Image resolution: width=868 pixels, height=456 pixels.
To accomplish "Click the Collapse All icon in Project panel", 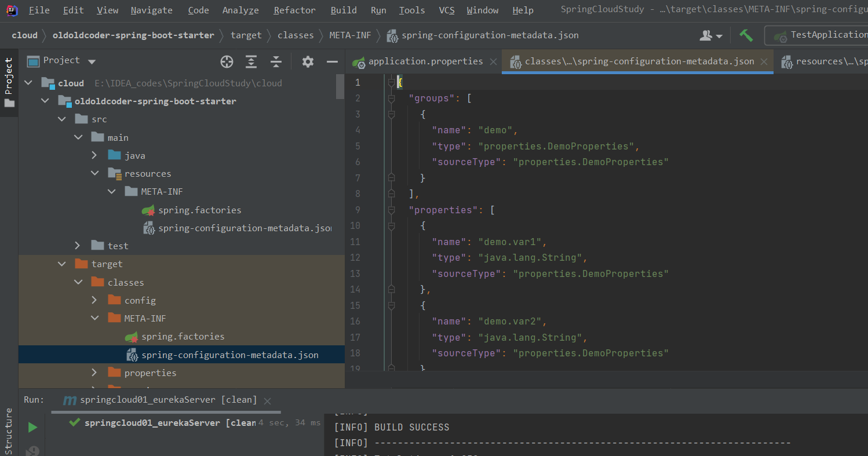I will pyautogui.click(x=276, y=61).
